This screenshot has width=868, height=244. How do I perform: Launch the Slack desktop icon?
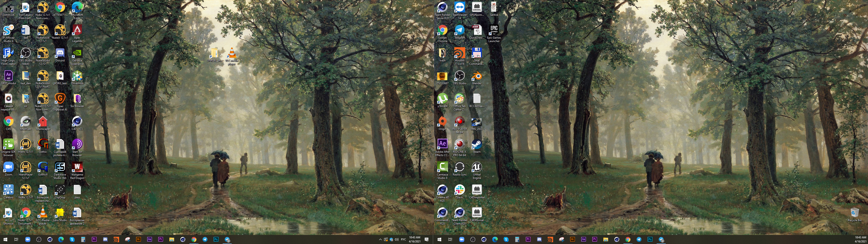pyautogui.click(x=460, y=192)
